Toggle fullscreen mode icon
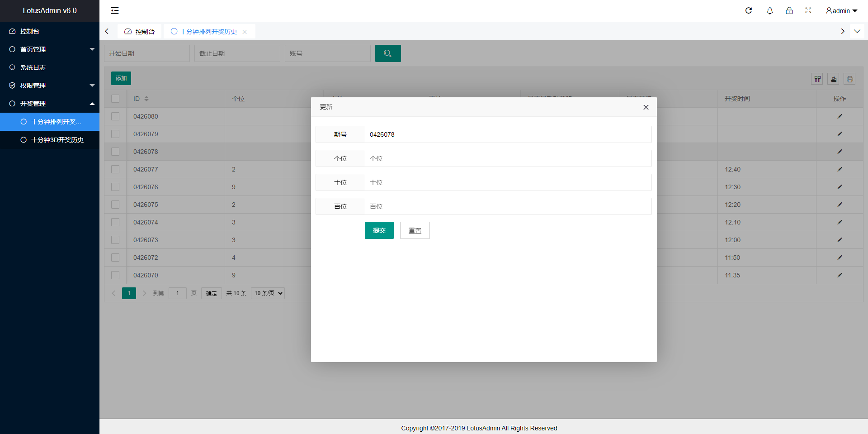The image size is (868, 434). pos(808,10)
